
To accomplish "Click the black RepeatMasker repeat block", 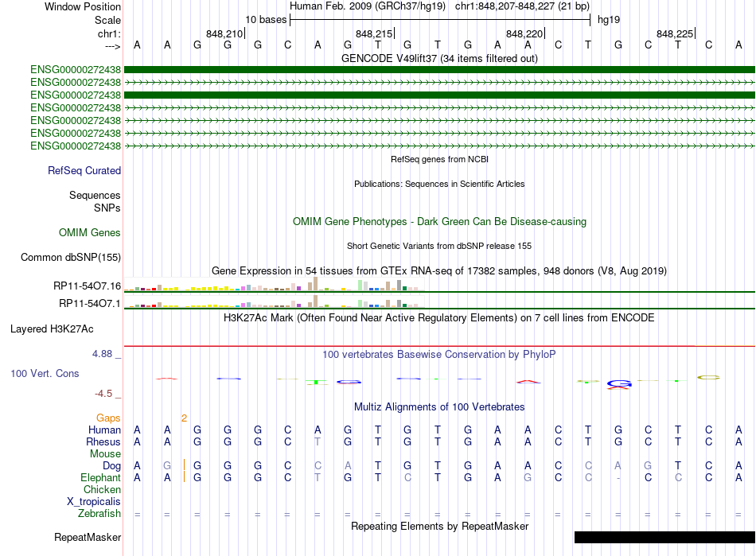I will (664, 537).
